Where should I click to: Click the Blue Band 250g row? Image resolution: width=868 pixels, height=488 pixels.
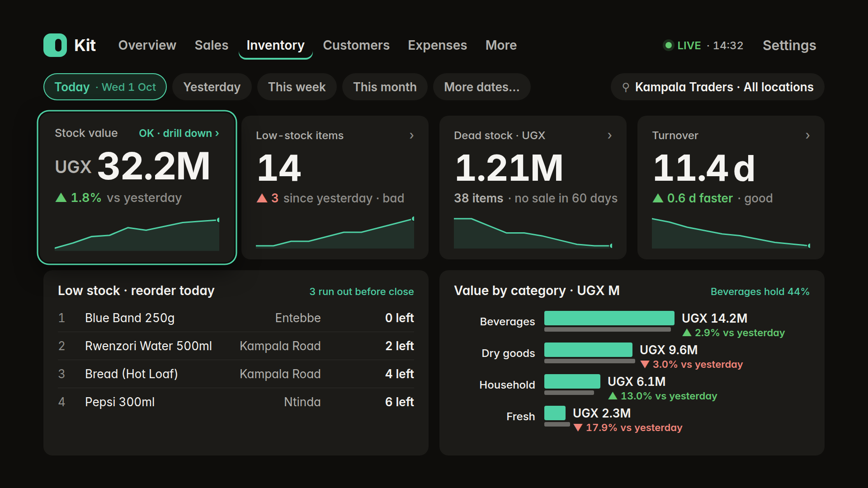[236, 318]
